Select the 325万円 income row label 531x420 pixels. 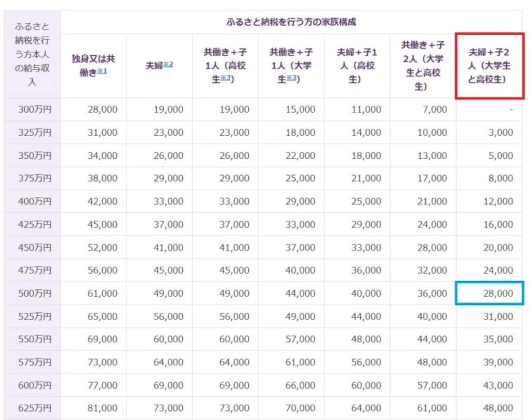point(35,133)
